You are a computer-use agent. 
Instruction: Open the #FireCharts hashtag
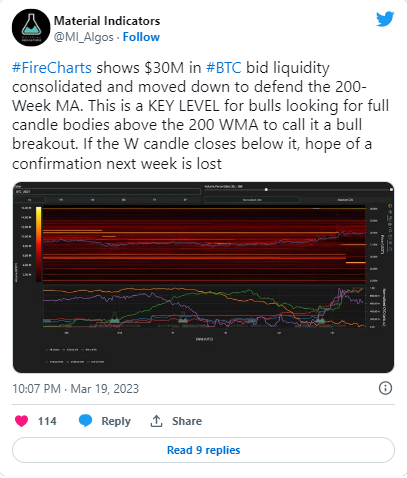(x=52, y=68)
